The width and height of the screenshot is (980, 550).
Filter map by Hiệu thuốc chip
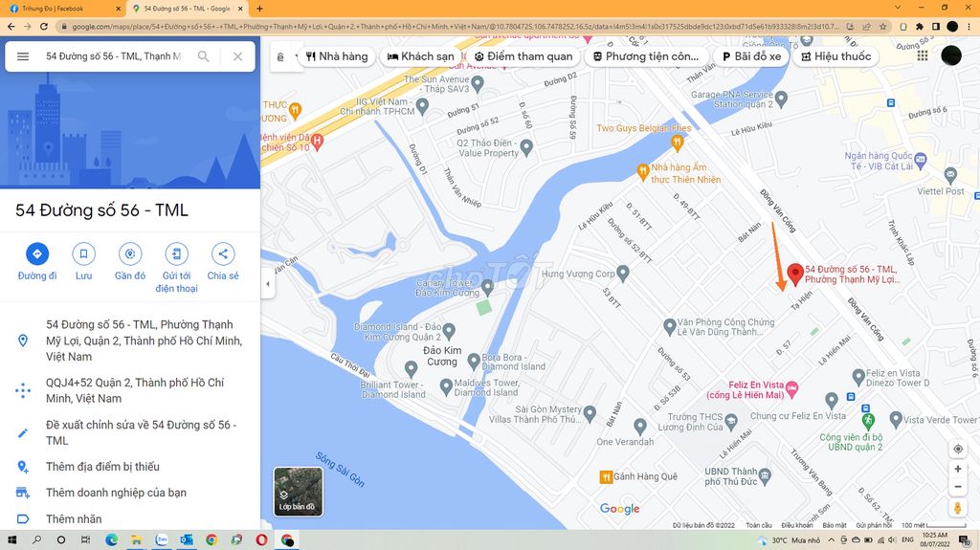click(835, 56)
